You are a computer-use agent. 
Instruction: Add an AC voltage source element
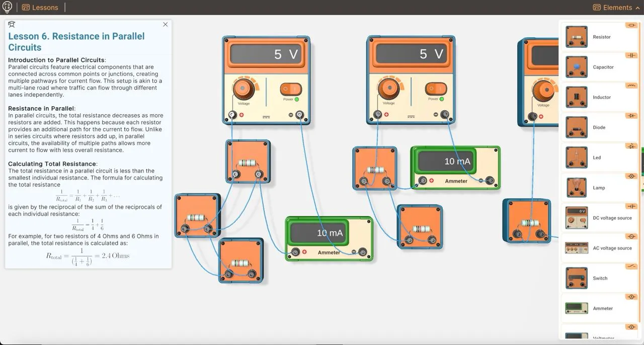(x=600, y=247)
